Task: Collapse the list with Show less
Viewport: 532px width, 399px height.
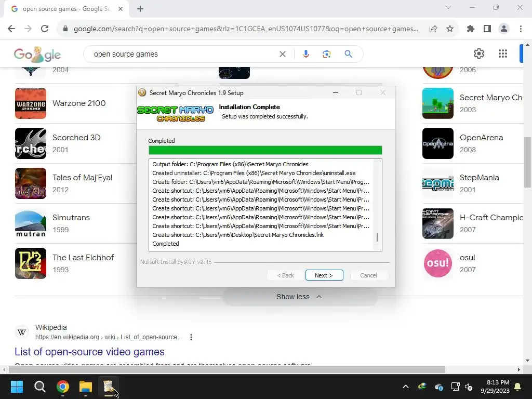Action: pyautogui.click(x=300, y=297)
